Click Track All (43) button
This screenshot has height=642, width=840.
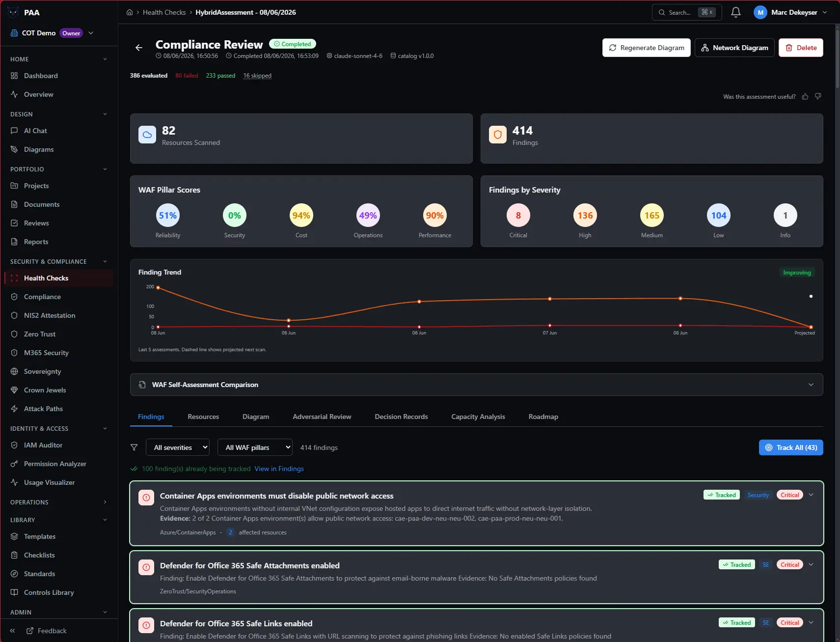tap(791, 447)
